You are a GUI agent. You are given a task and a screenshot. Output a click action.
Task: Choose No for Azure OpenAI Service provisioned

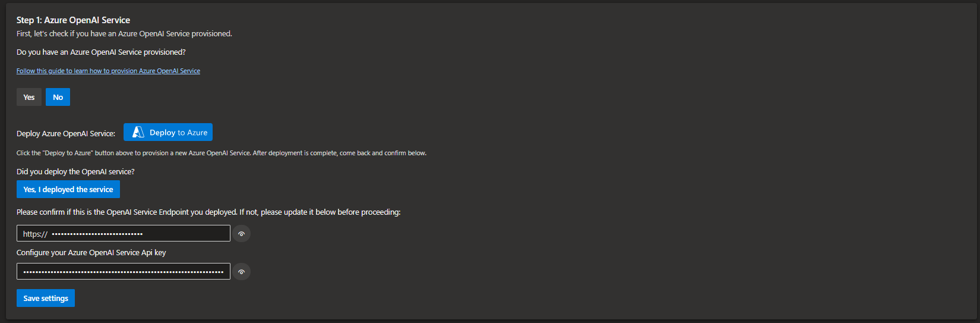[x=58, y=97]
